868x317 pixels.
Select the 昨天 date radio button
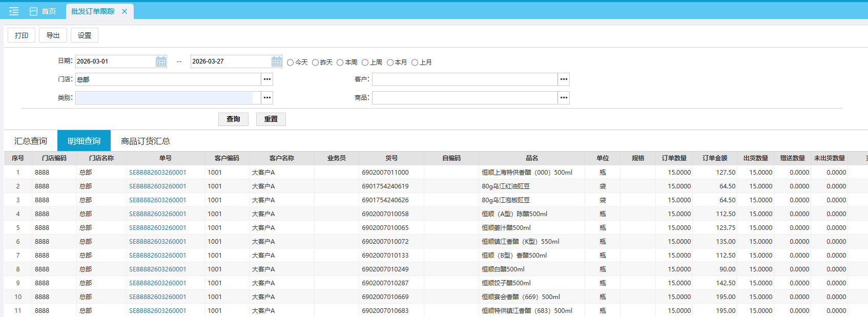(x=316, y=62)
